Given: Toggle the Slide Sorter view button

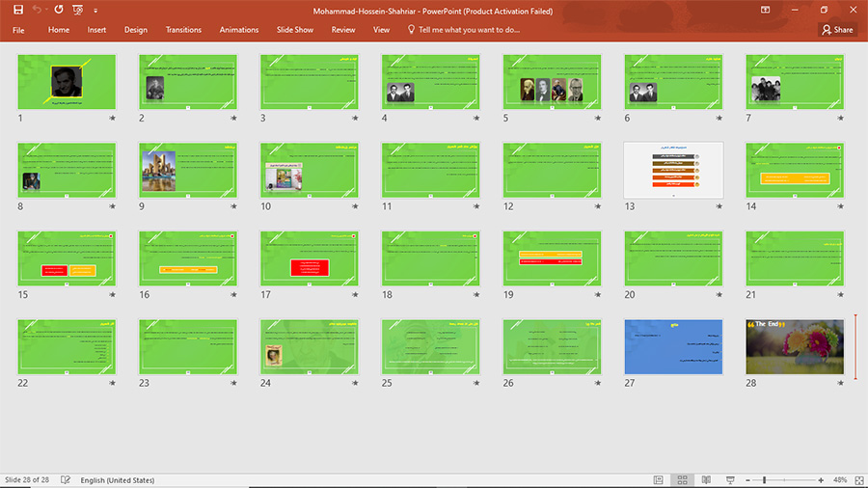Looking at the screenshot, I should coord(683,479).
